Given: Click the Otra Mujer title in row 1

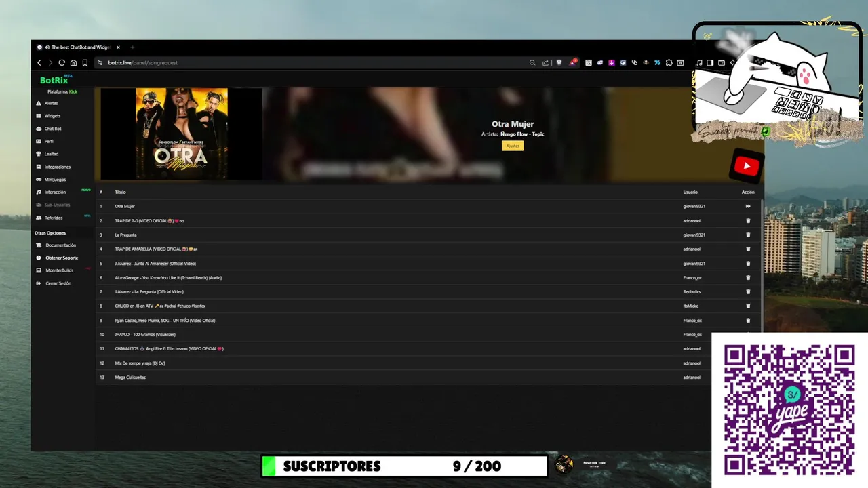Looking at the screenshot, I should click(x=125, y=206).
